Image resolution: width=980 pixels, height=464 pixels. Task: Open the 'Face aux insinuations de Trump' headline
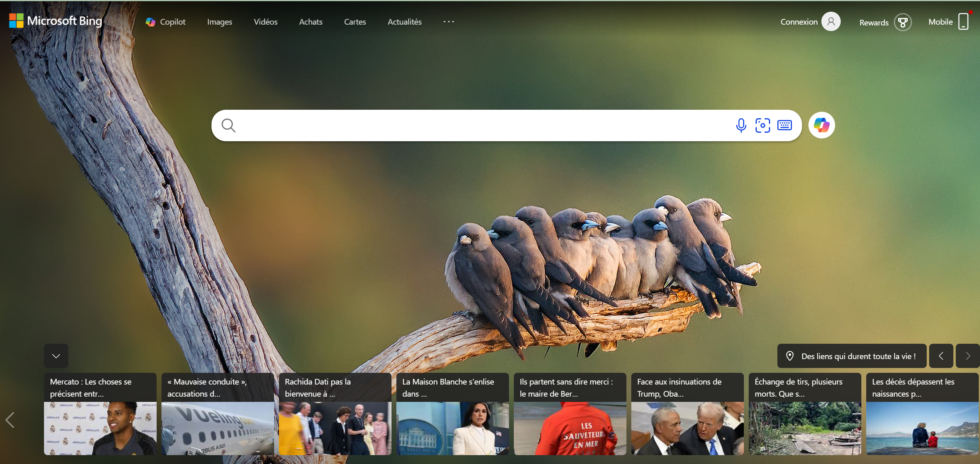[x=679, y=387]
